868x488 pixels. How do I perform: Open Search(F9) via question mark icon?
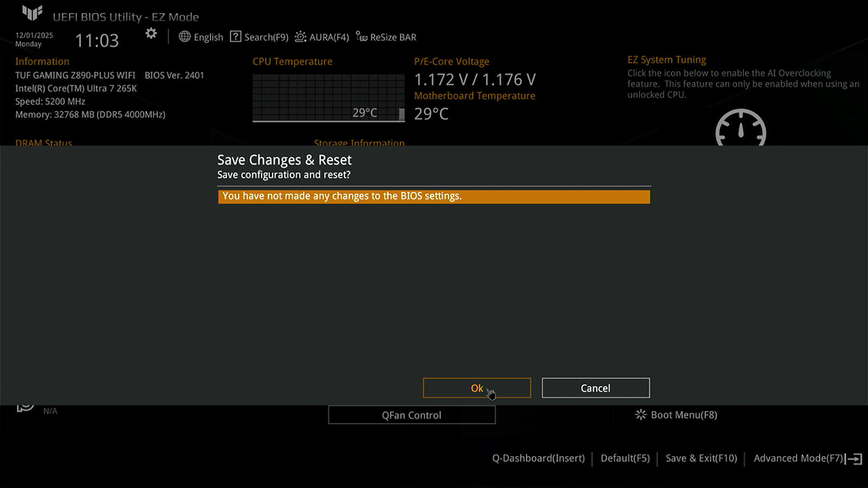coord(235,37)
